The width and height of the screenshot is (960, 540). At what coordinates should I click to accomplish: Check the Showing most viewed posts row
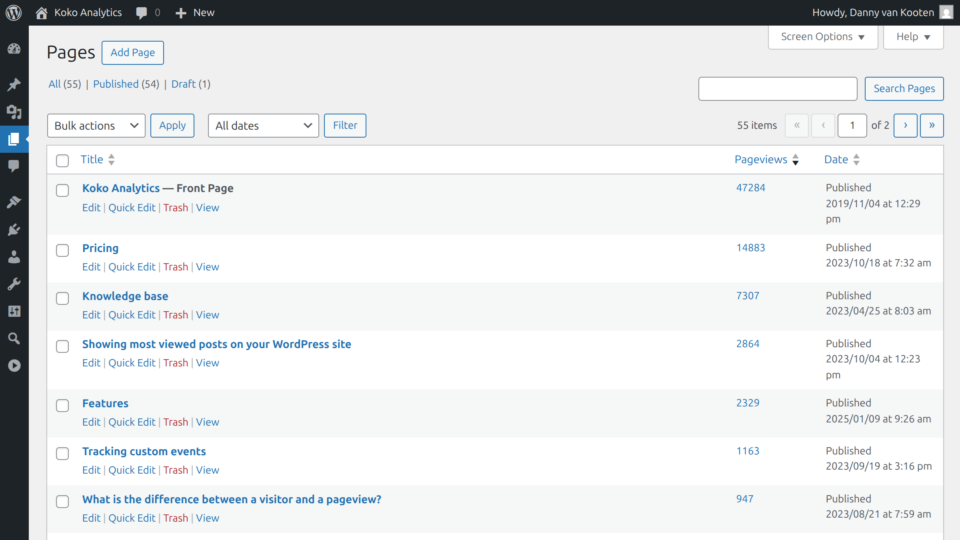tap(62, 347)
